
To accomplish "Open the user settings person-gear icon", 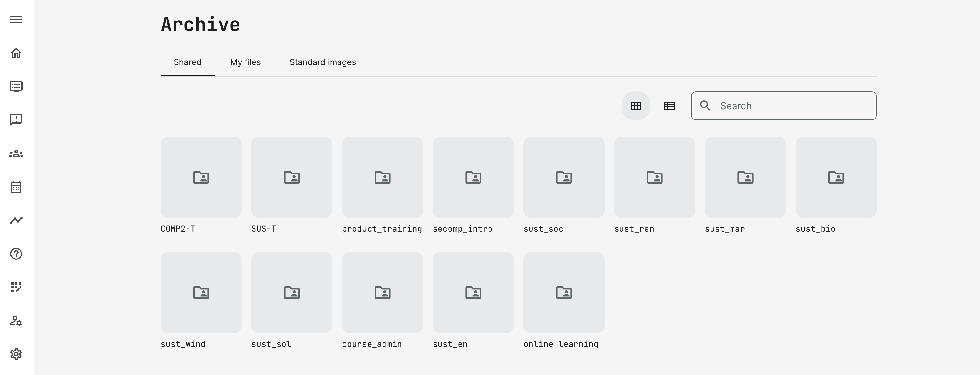I will click(x=16, y=321).
